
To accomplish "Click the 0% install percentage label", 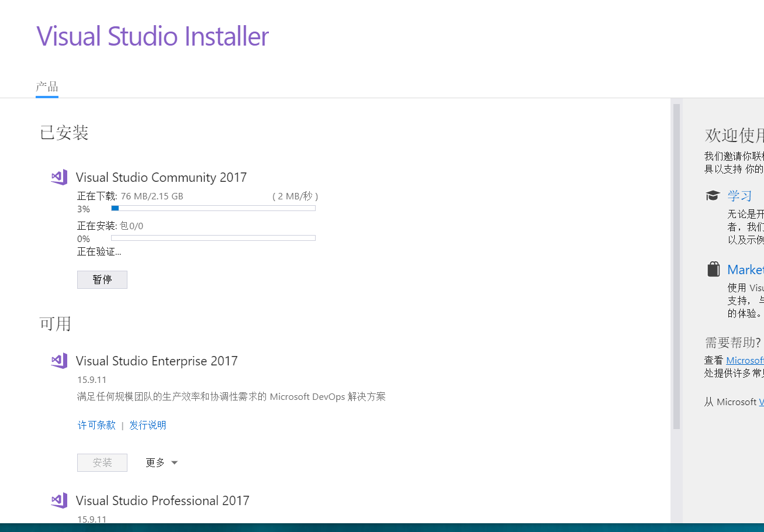I will [x=84, y=239].
